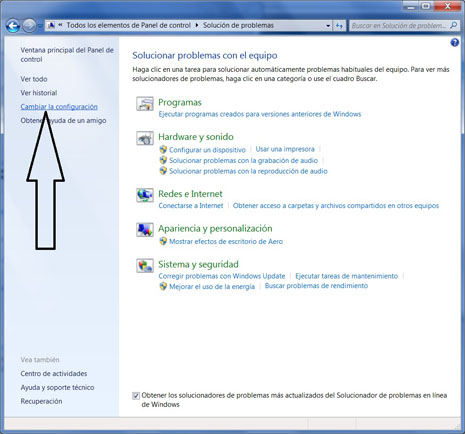Click Mejorar el uso de la energía
Image resolution: width=465 pixels, height=434 pixels.
tap(212, 287)
